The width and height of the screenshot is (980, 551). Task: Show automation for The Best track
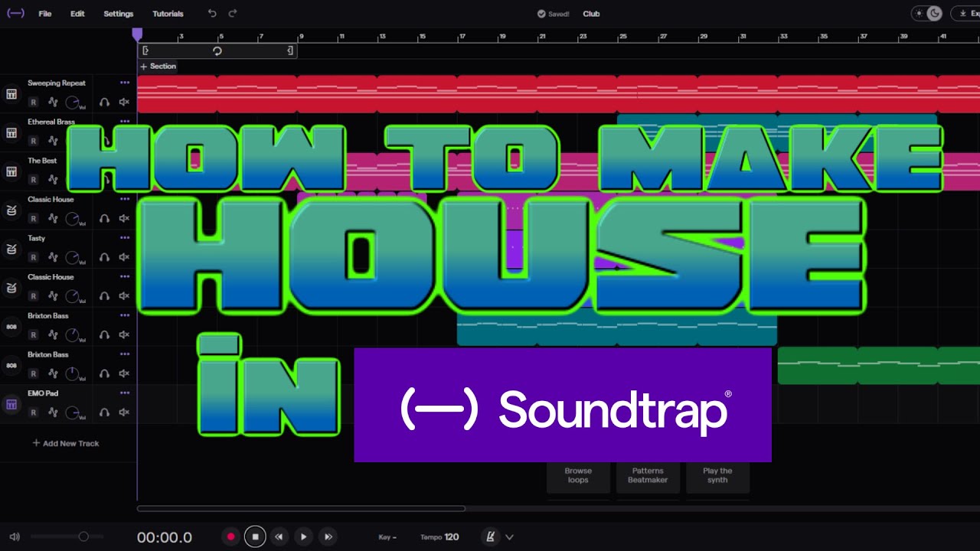click(53, 180)
